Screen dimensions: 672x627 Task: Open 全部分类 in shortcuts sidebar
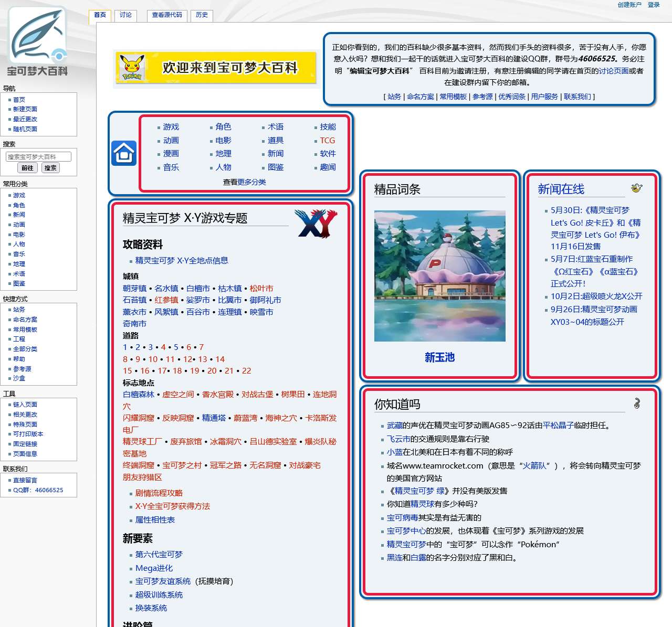click(x=25, y=349)
